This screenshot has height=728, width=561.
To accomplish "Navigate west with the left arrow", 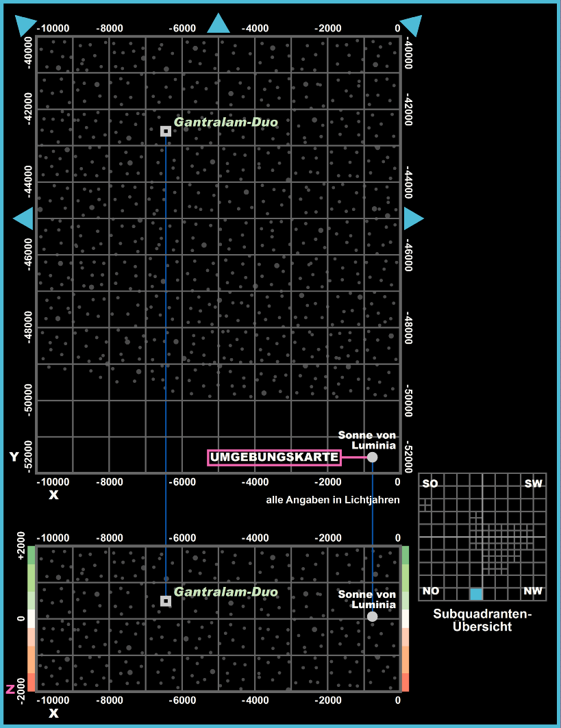I will pyautogui.click(x=24, y=218).
